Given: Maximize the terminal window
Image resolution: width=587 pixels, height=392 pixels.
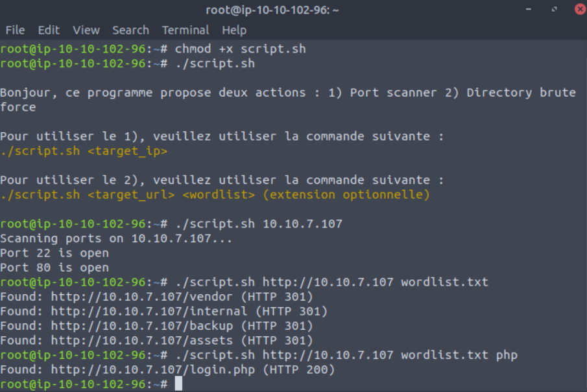Looking at the screenshot, I should pos(552,9).
